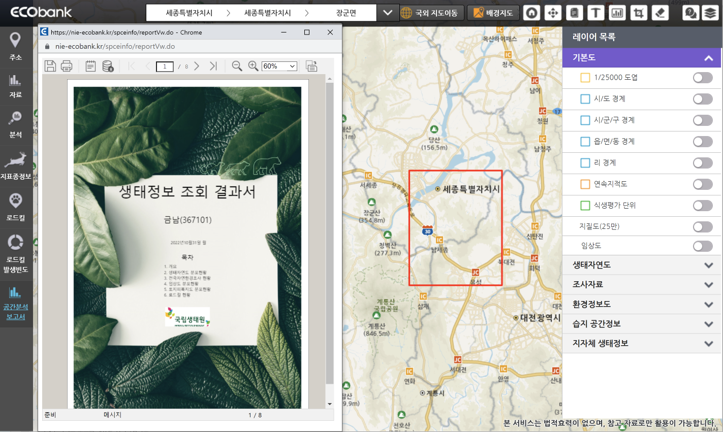Select 주소 in the left sidebar
The width and height of the screenshot is (723, 432).
15,45
